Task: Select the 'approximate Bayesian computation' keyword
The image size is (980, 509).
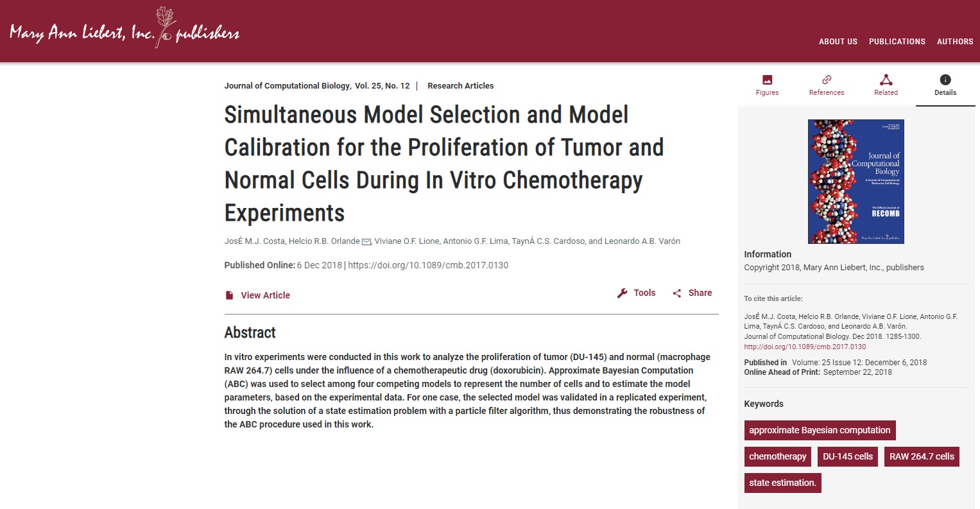Action: (820, 430)
